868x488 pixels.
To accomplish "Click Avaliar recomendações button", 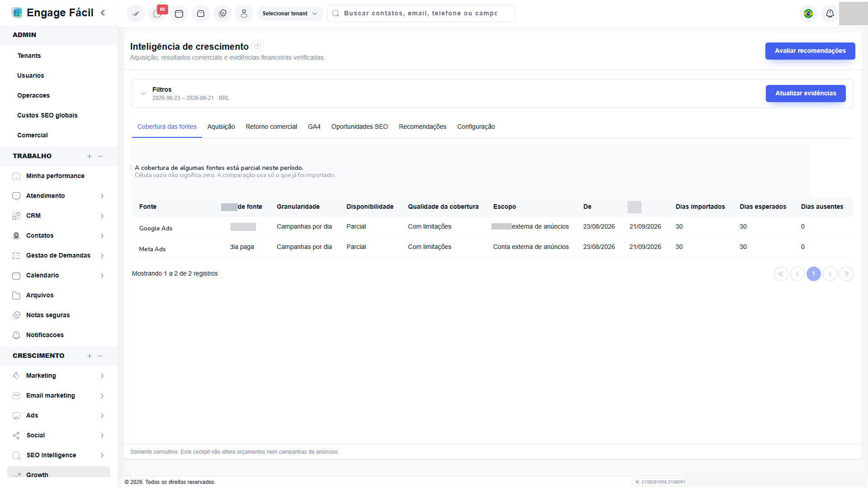I will [810, 51].
